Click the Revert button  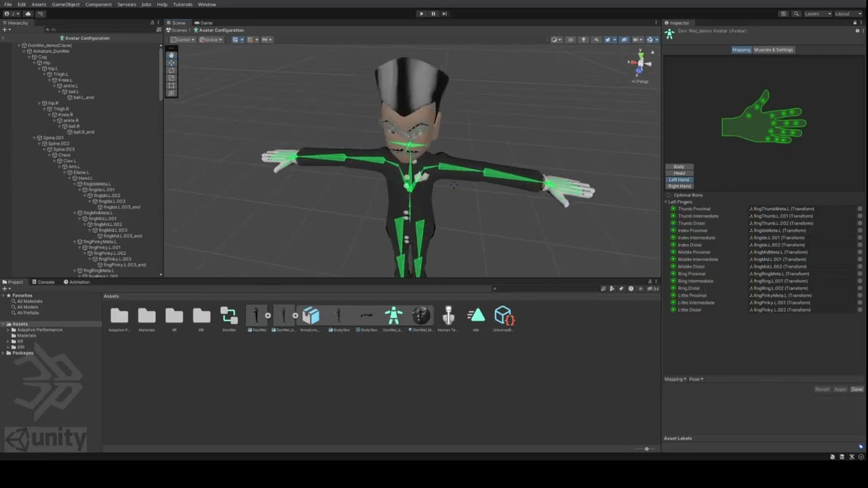822,389
